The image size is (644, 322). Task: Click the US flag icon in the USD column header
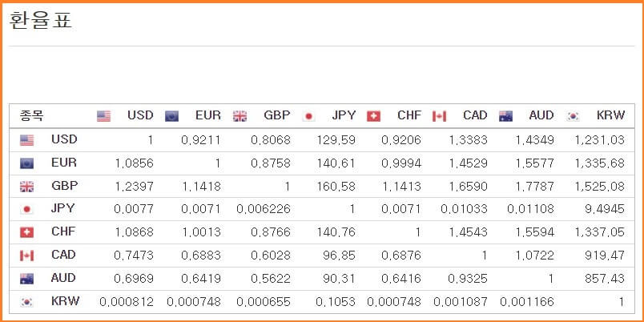103,116
